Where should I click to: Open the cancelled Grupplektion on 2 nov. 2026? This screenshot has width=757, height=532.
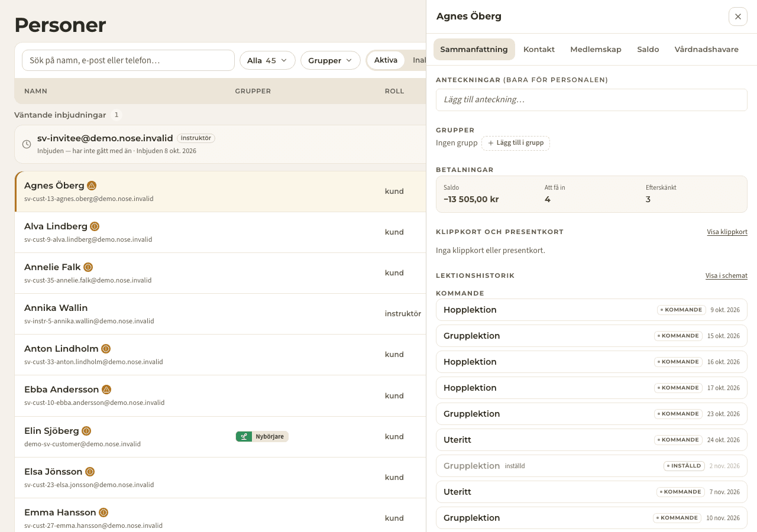click(x=591, y=466)
